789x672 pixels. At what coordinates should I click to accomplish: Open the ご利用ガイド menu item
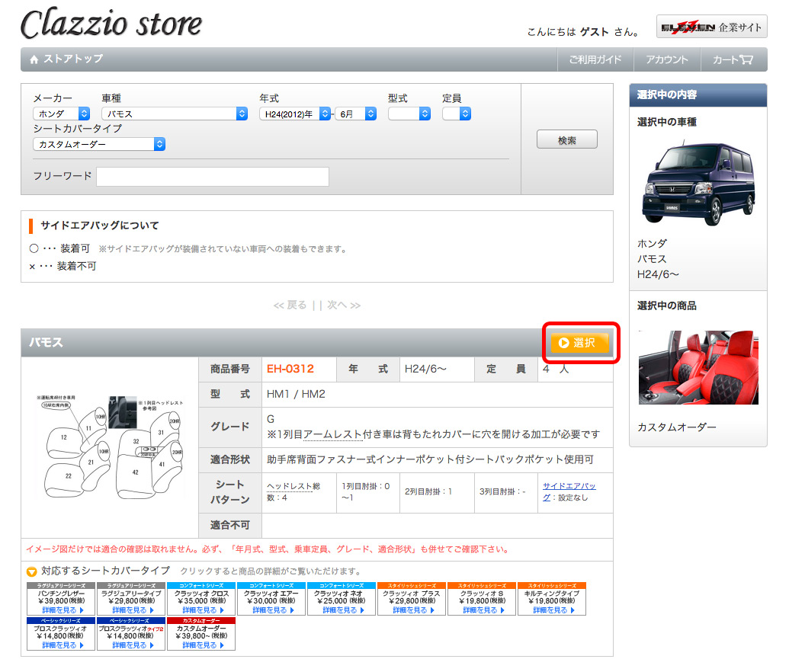click(595, 59)
